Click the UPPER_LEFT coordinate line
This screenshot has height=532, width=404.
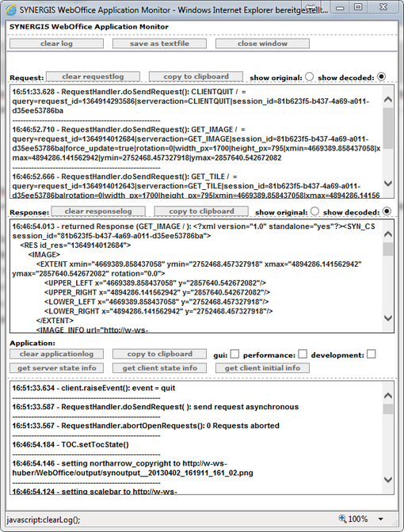(155, 283)
